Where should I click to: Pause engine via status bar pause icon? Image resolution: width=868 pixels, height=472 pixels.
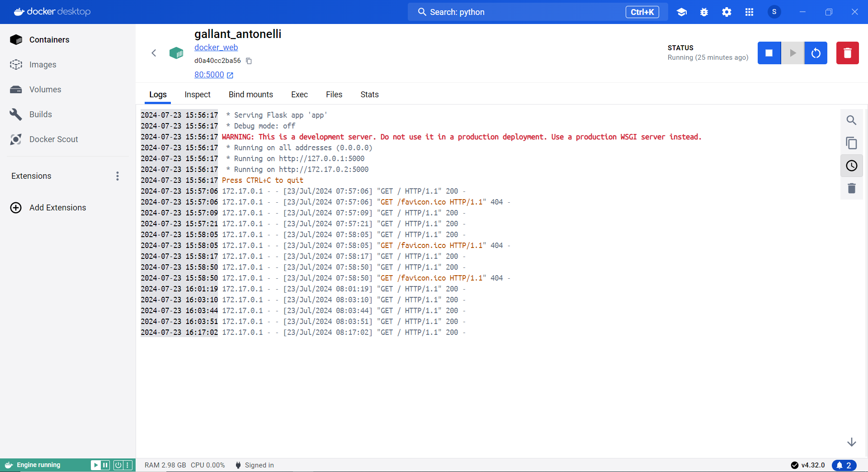pos(105,465)
